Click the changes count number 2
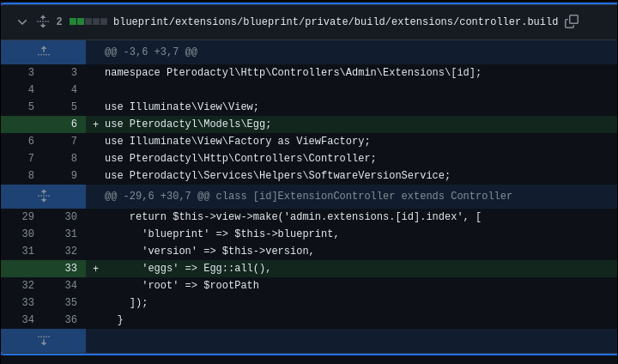Viewport: 618px width, 364px height. pyautogui.click(x=59, y=21)
